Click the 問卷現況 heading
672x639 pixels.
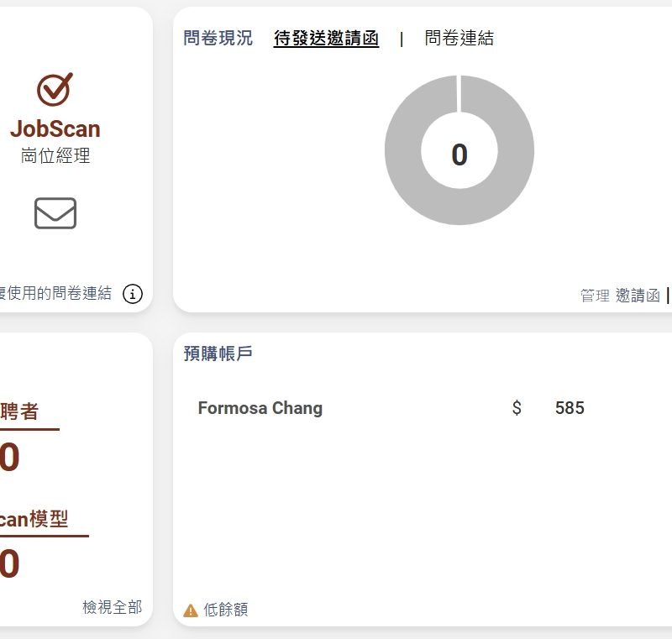(218, 38)
